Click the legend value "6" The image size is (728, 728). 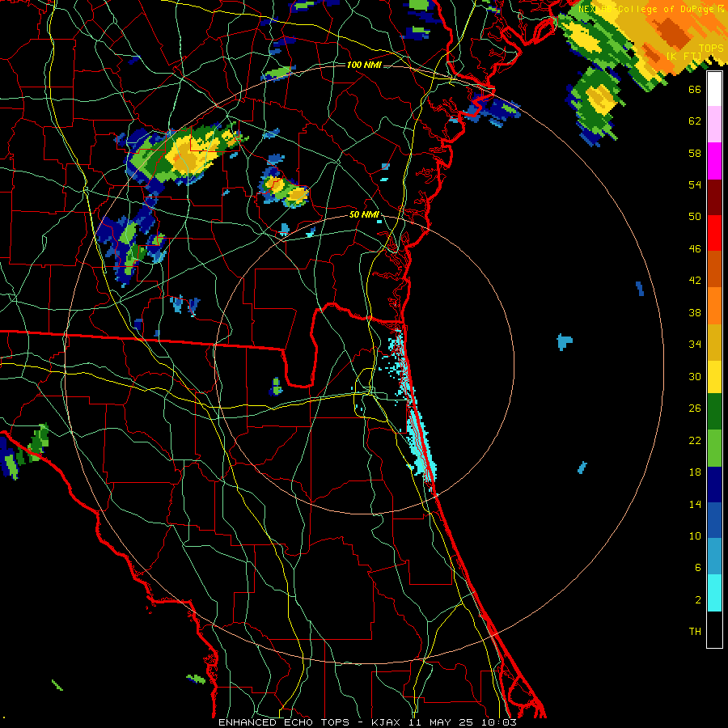pos(698,568)
